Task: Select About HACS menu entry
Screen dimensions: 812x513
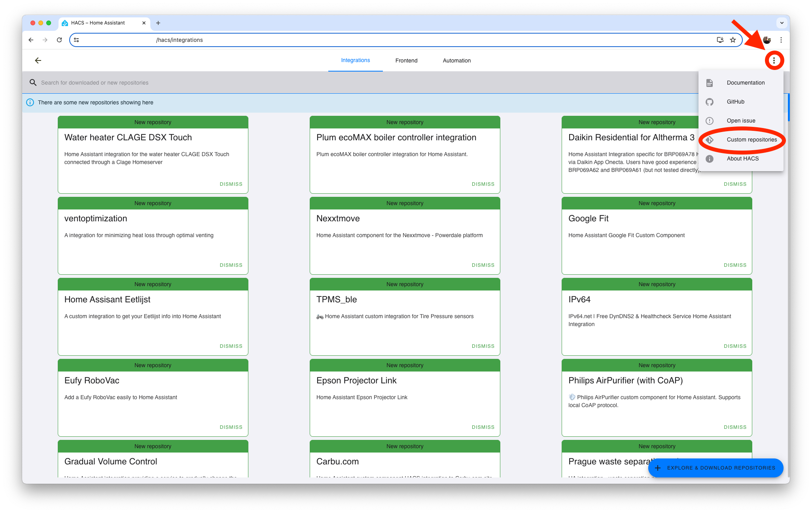Action: [x=742, y=158]
